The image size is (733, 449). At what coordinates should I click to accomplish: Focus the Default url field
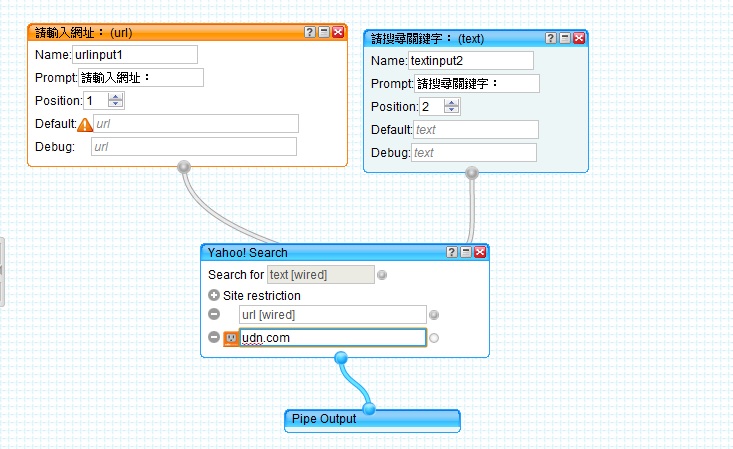[x=196, y=123]
